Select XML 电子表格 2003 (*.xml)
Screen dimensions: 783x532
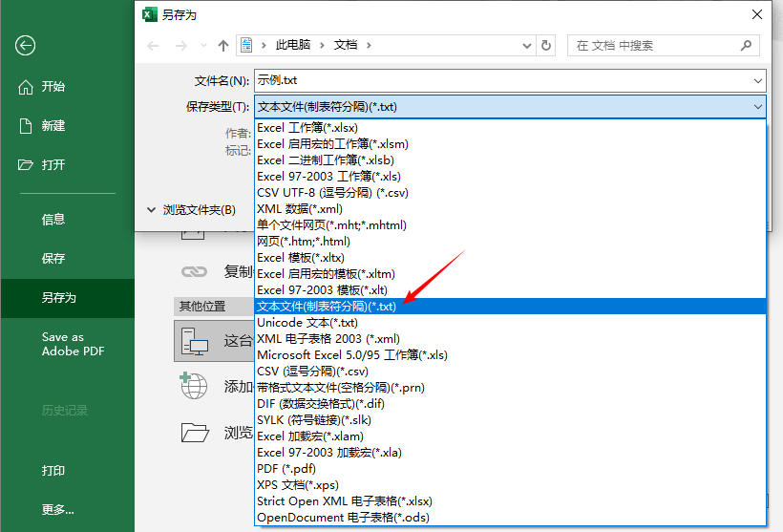pyautogui.click(x=510, y=339)
